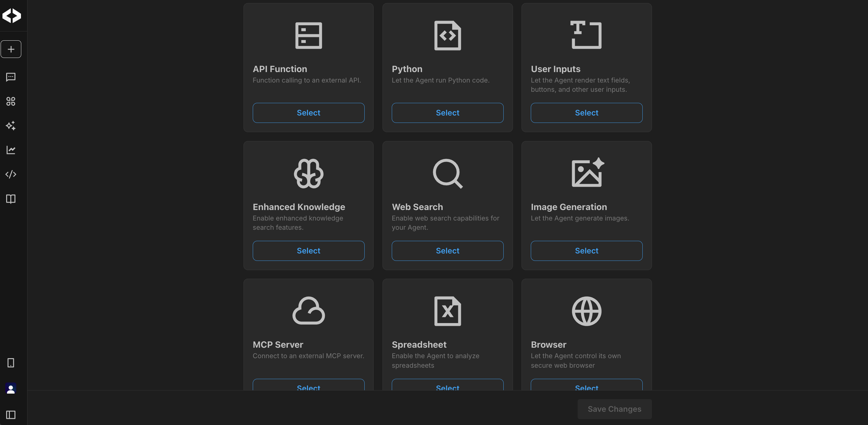Open the chat messages sidebar icon
This screenshot has height=425, width=868.
click(11, 77)
